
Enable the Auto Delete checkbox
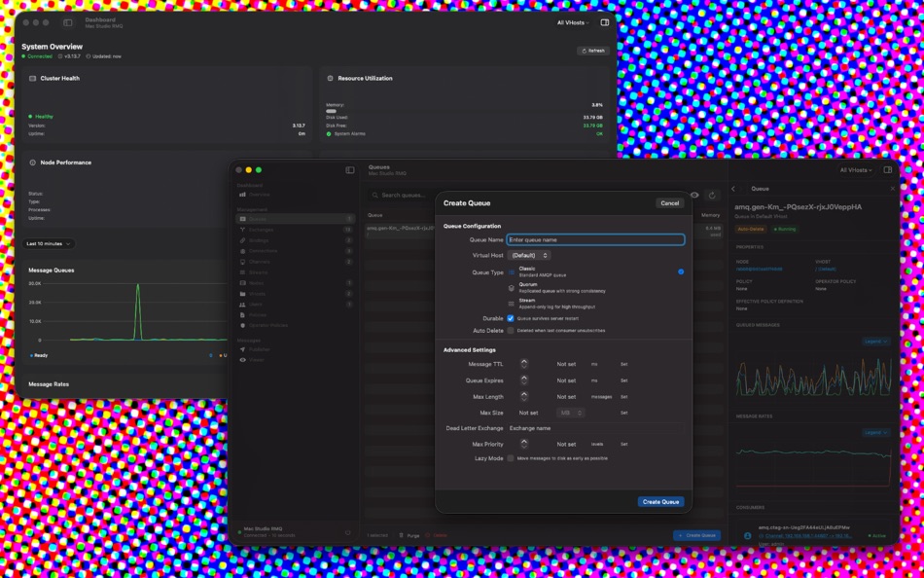pyautogui.click(x=511, y=331)
